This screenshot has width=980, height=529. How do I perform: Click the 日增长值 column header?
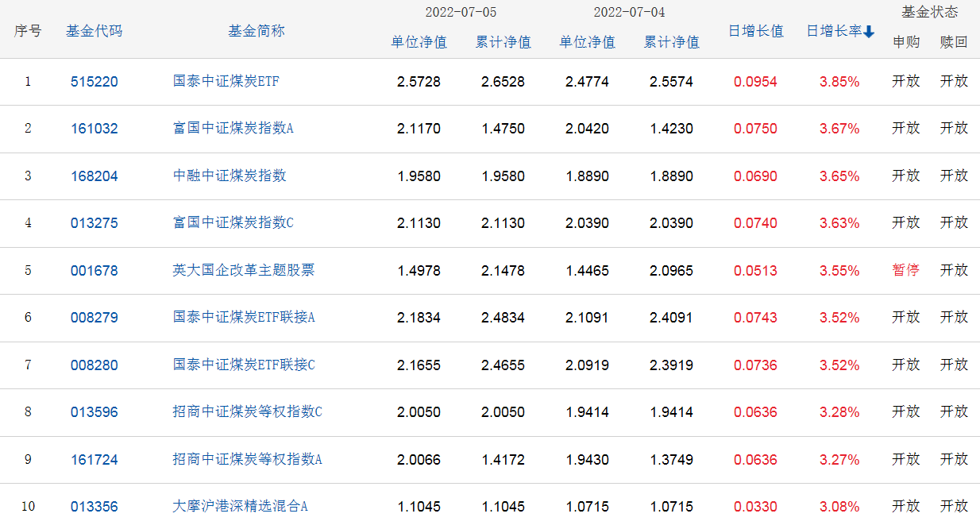(756, 31)
